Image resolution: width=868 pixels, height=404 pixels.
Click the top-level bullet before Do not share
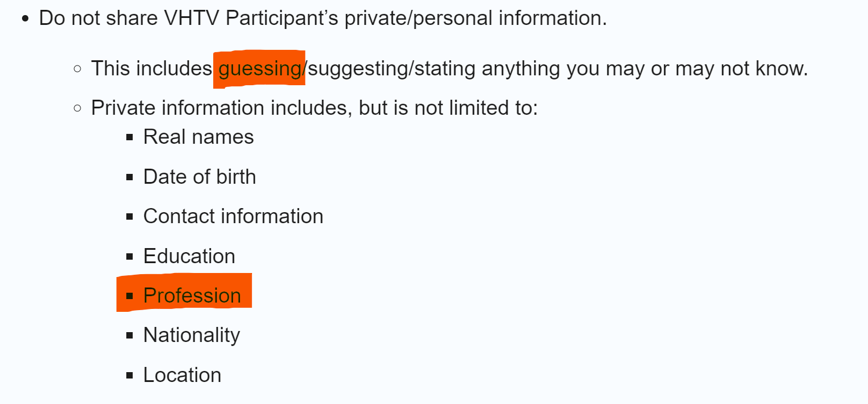(x=24, y=19)
